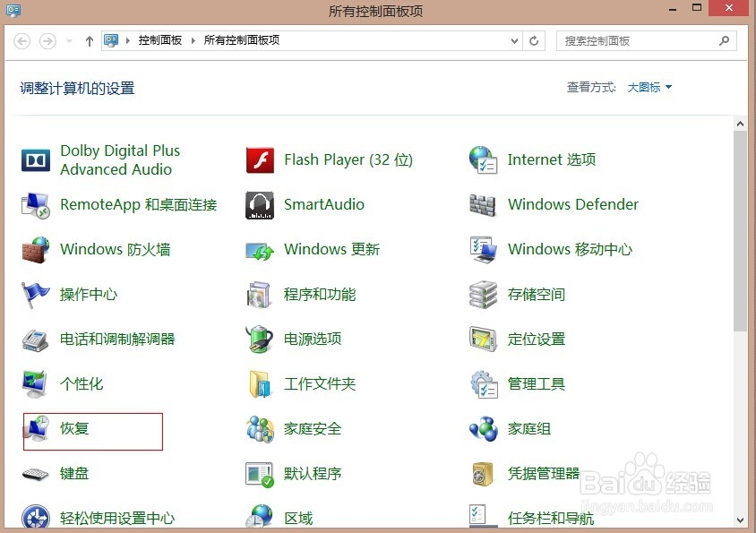Open the Flash Player (32 位) link
The height and width of the screenshot is (533, 756).
(x=348, y=159)
